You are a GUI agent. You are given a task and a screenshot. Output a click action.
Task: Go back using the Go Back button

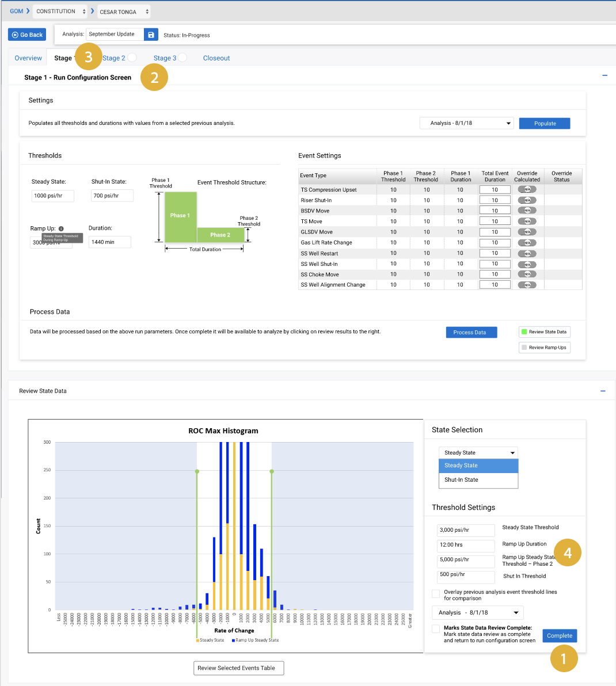[27, 35]
